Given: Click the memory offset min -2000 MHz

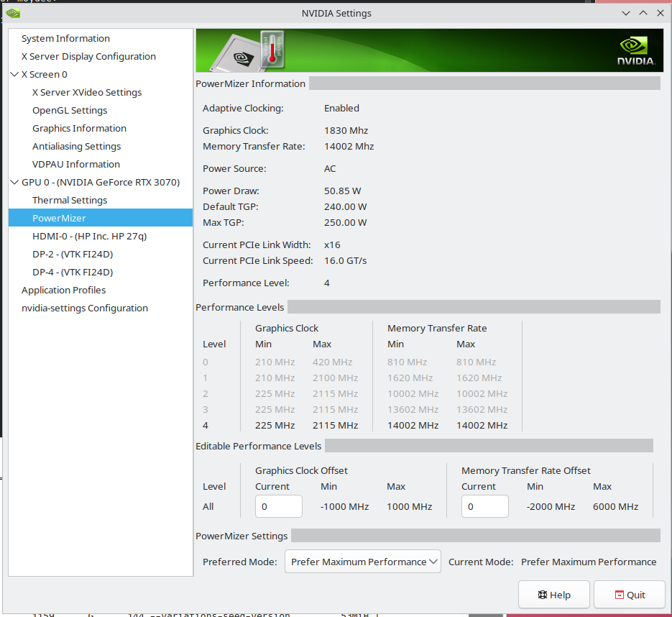Looking at the screenshot, I should pos(551,506).
